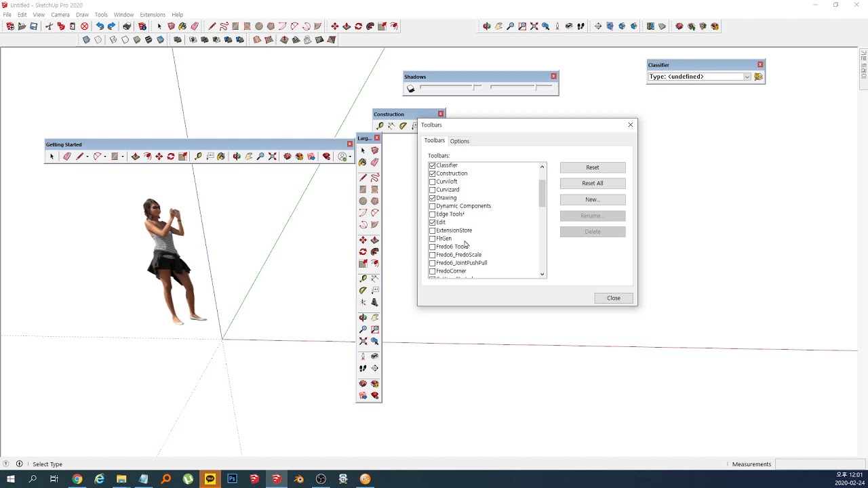The height and width of the screenshot is (488, 868).
Task: Expand the Line tool dropdown arrow in Getting Started
Action: coord(87,157)
